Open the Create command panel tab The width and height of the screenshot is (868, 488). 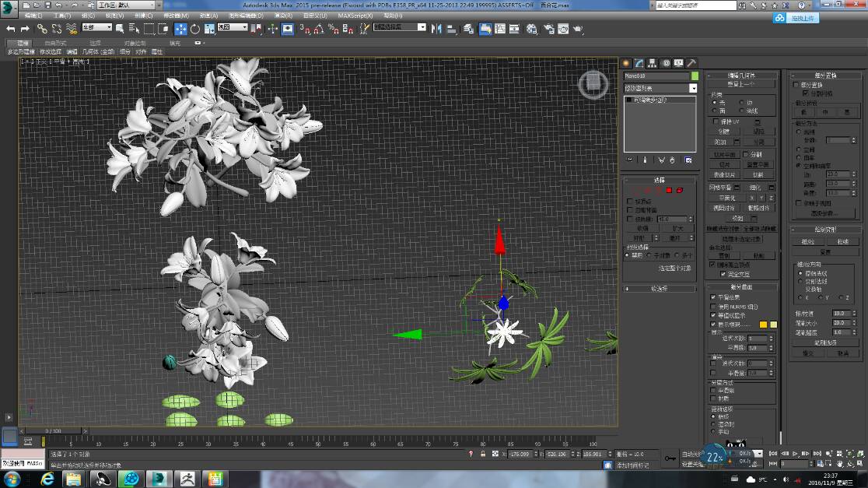pos(626,63)
